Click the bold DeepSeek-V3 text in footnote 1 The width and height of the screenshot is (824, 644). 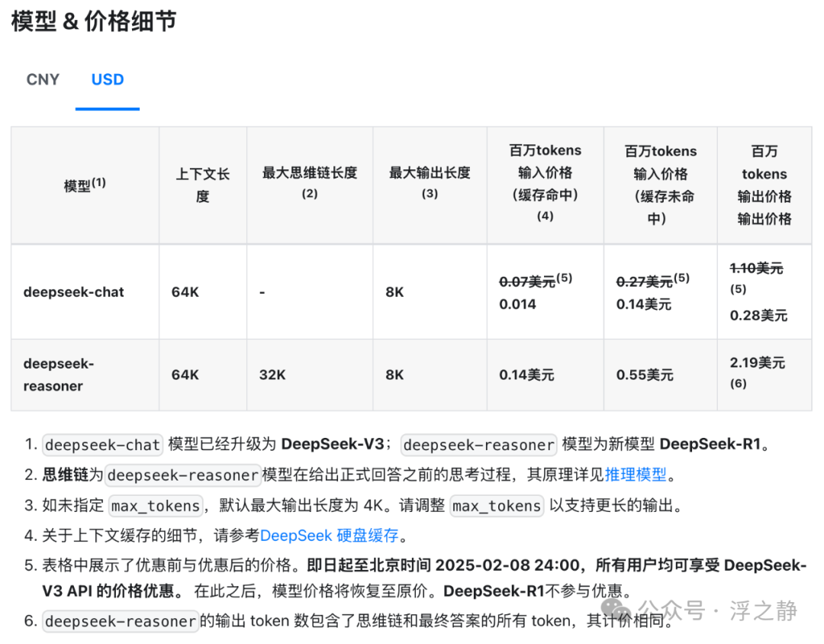coord(333,444)
